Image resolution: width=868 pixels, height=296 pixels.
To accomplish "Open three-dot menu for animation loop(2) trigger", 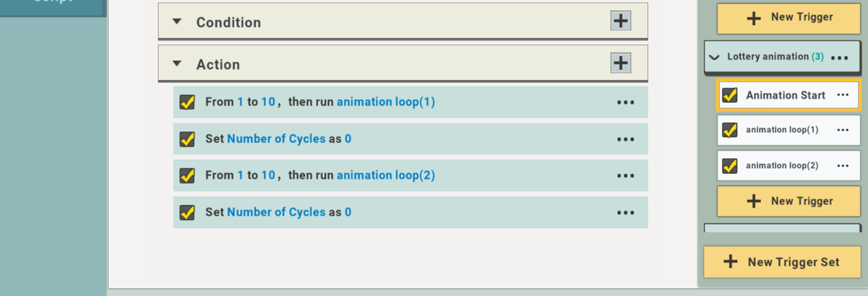I will click(x=843, y=166).
